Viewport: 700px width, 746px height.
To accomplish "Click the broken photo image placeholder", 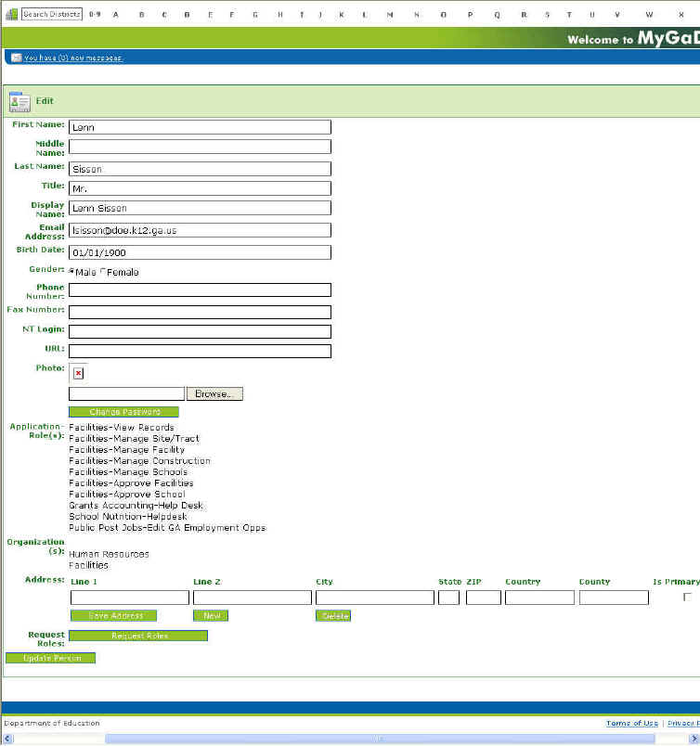I will coord(79,374).
